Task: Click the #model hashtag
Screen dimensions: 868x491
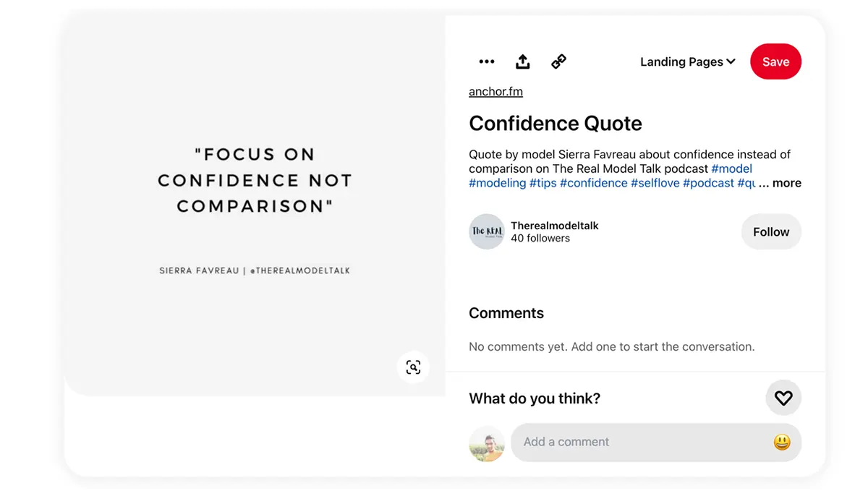Action: [x=732, y=168]
